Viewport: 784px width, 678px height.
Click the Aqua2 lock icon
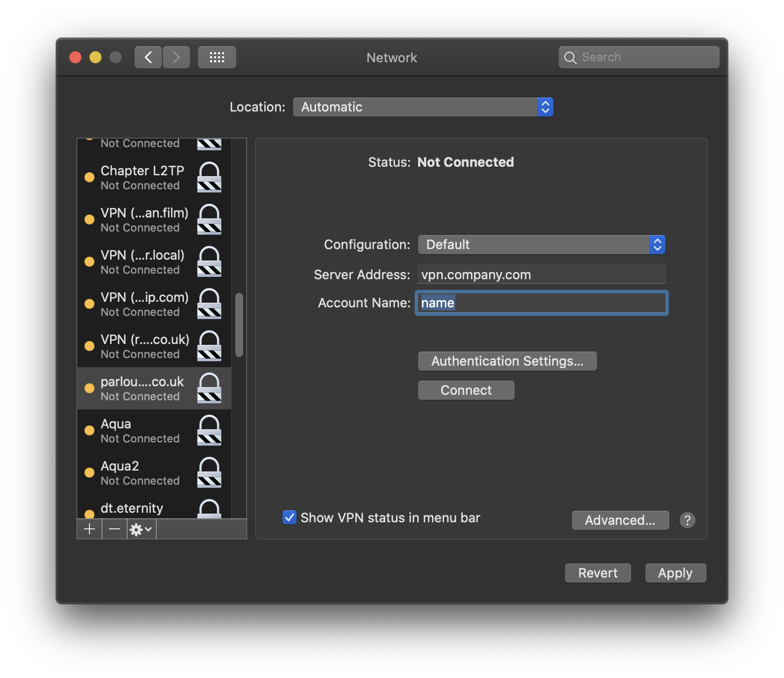(x=210, y=473)
